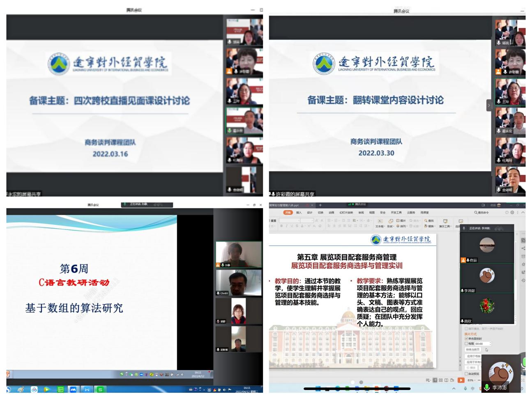Open green WPS Spreadsheets taskbar icon

pyautogui.click(x=100, y=389)
